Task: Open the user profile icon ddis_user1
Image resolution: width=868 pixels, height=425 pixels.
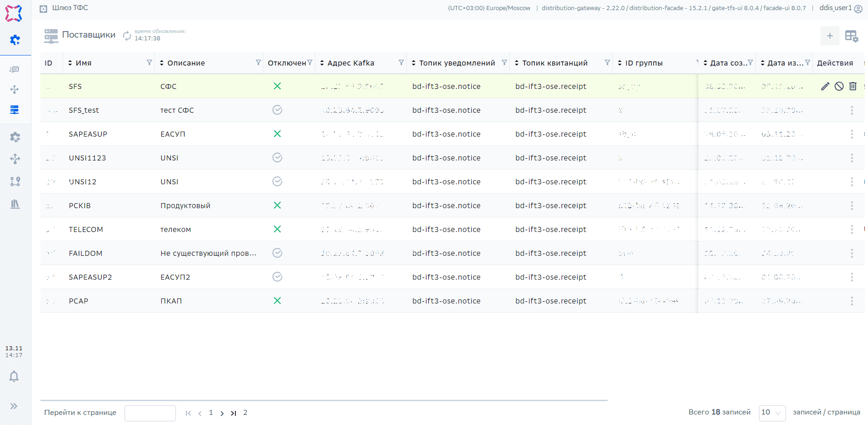Action: pos(858,8)
